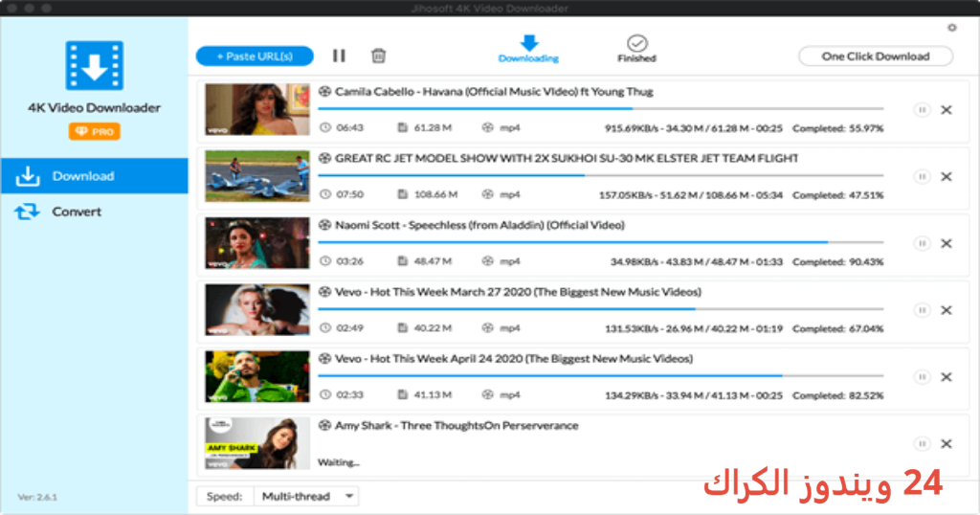Select Download in the sidebar

tap(95, 175)
